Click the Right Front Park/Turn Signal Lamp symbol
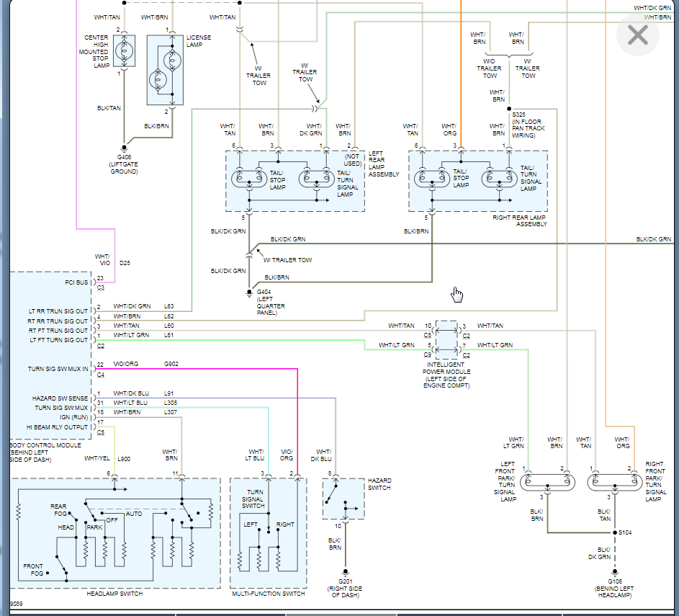Image resolution: width=679 pixels, height=616 pixels. tap(614, 482)
